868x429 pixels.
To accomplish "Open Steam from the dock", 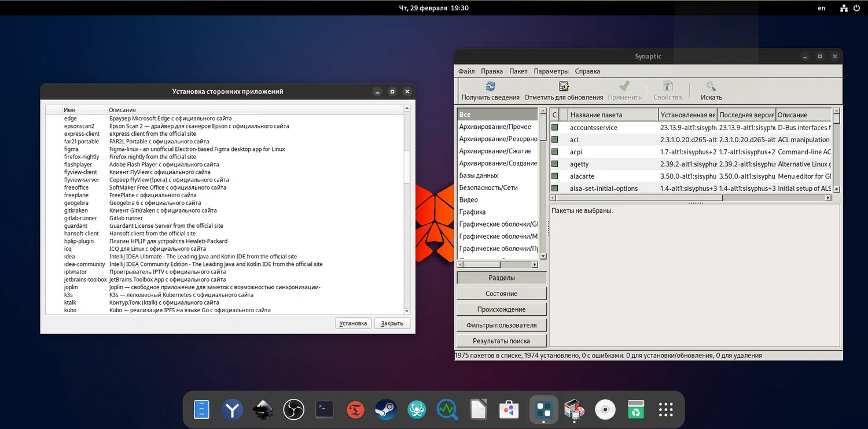I will [x=385, y=410].
